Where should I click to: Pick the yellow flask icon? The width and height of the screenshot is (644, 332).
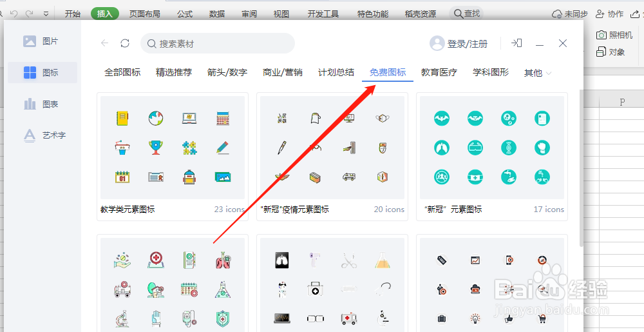tap(383, 260)
